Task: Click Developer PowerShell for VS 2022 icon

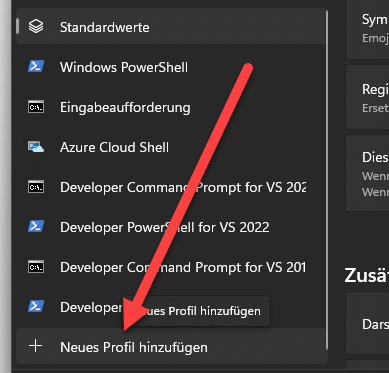Action: pyautogui.click(x=36, y=226)
